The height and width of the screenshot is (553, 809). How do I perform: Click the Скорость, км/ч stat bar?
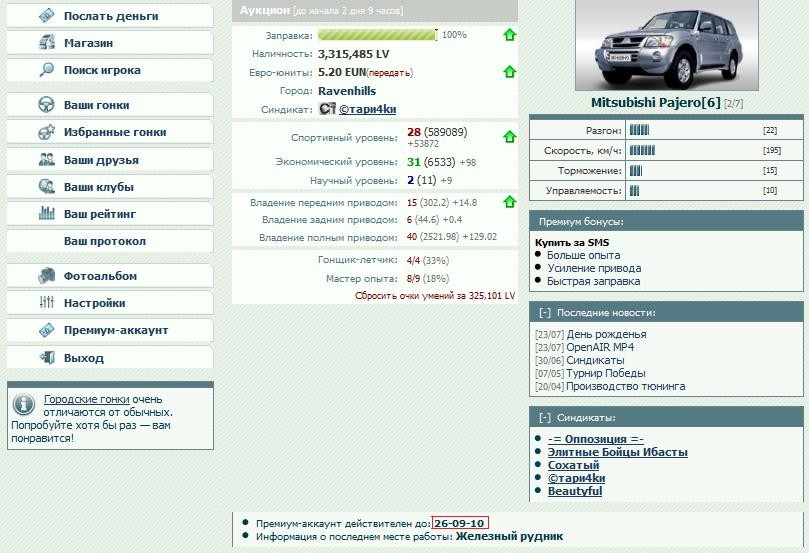[642, 150]
